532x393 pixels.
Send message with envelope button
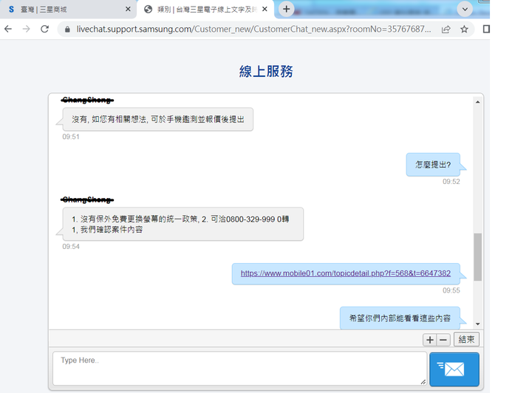[454, 369]
